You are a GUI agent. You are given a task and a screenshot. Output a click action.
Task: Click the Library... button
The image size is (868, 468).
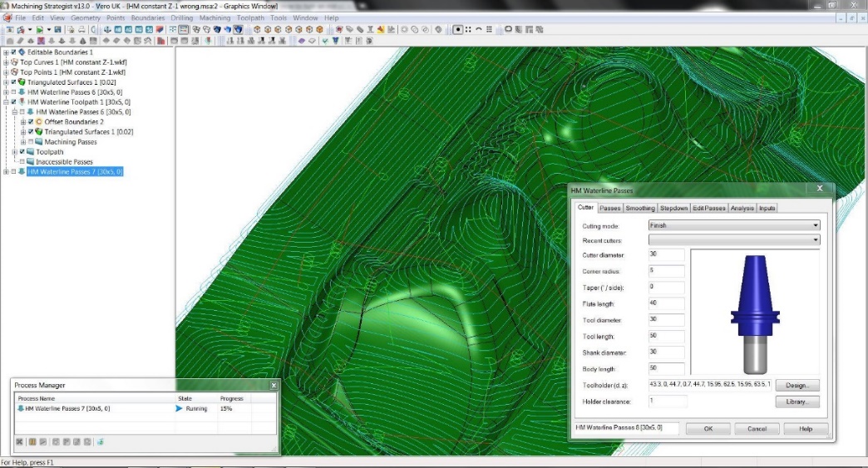[x=797, y=401]
